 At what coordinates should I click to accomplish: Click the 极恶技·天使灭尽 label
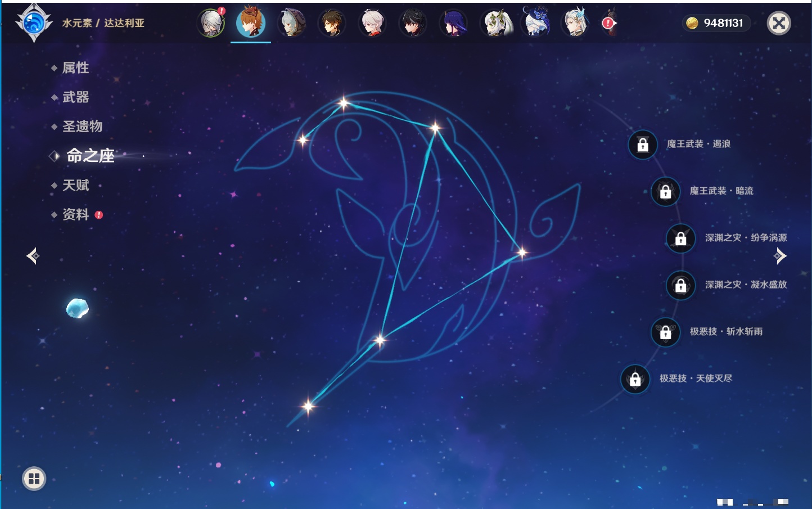(x=696, y=378)
